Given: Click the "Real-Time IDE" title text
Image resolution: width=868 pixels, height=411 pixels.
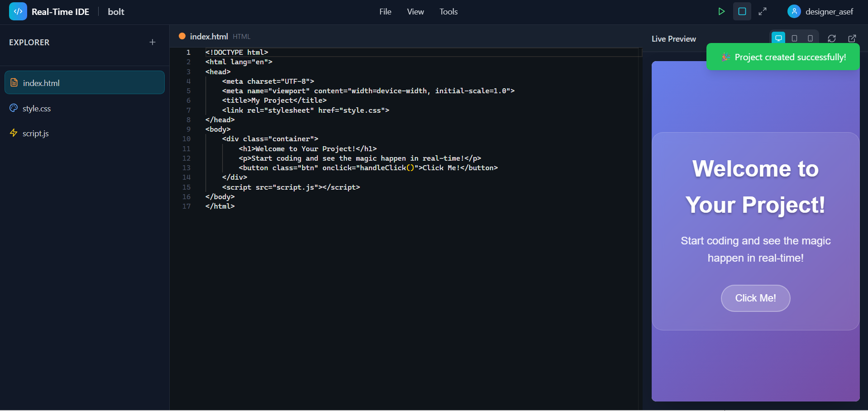Looking at the screenshot, I should pos(60,12).
